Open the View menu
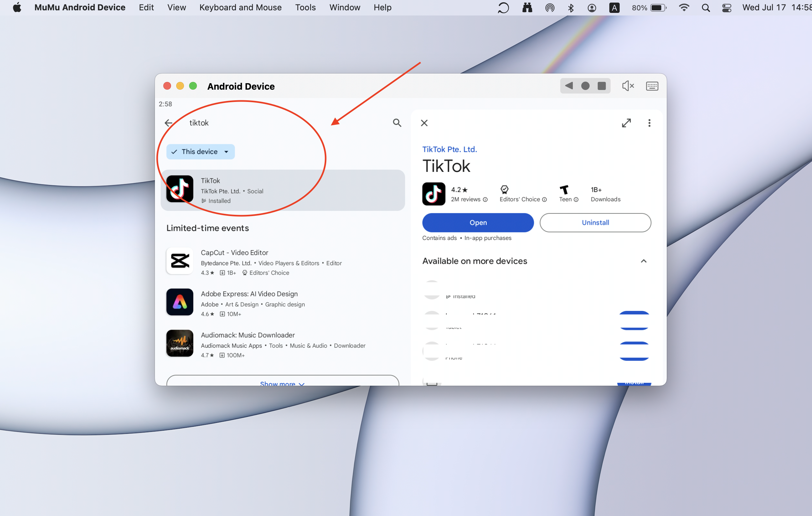Image resolution: width=812 pixels, height=516 pixels. point(176,7)
